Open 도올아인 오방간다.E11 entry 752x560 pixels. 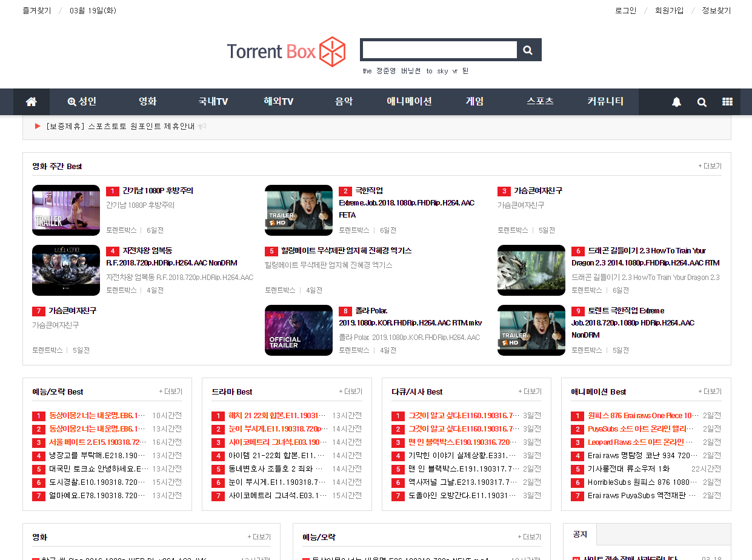[x=464, y=496]
